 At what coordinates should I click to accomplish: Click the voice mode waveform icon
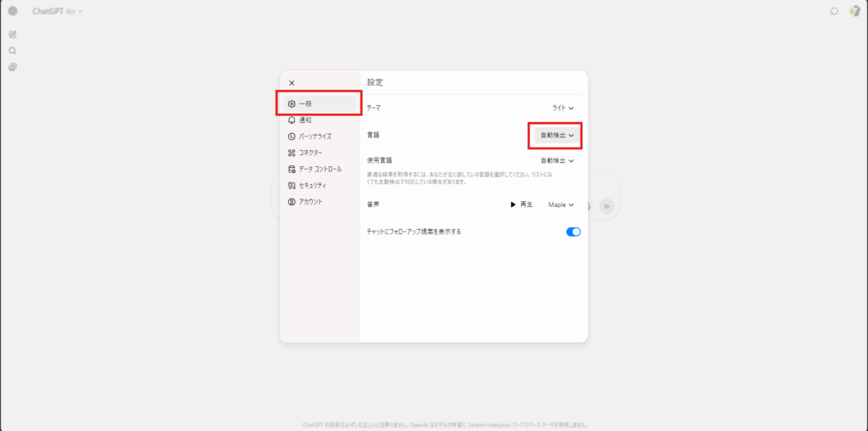[607, 206]
